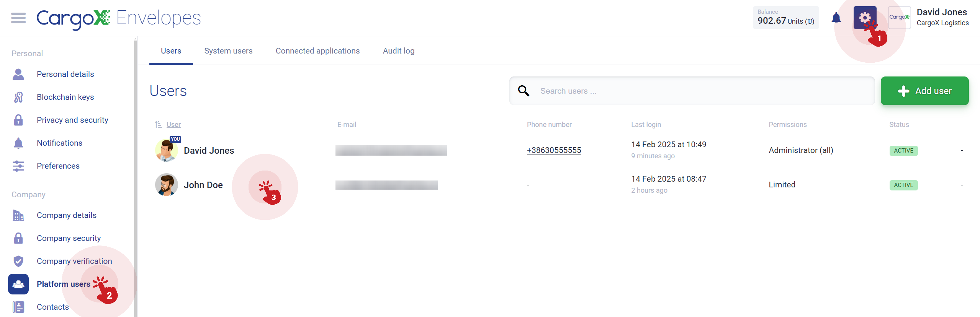The height and width of the screenshot is (317, 980).
Task: Click the Permissions column header
Action: pyautogui.click(x=788, y=125)
